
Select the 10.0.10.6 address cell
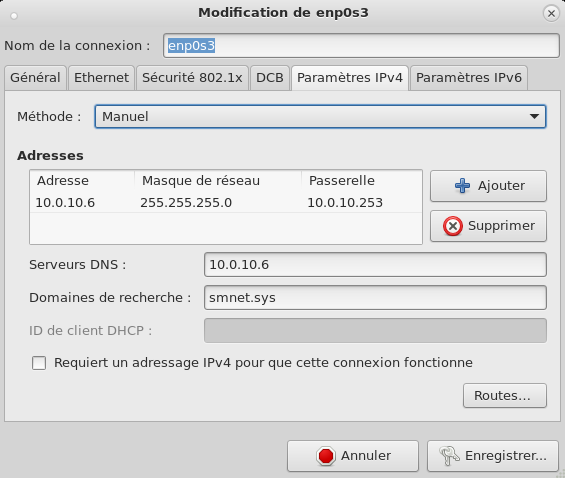click(65, 203)
